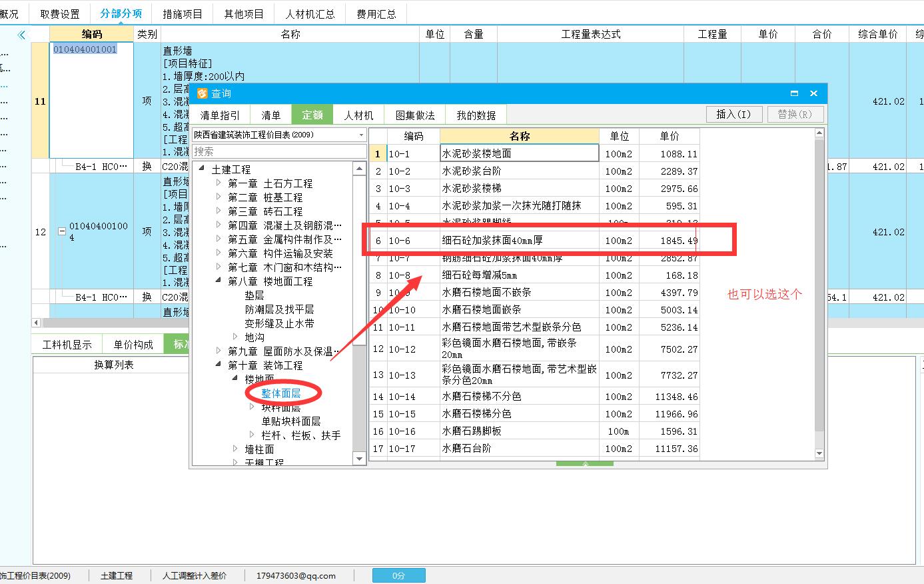This screenshot has width=924, height=584.
Task: Click the 替换(R) button
Action: (x=795, y=115)
